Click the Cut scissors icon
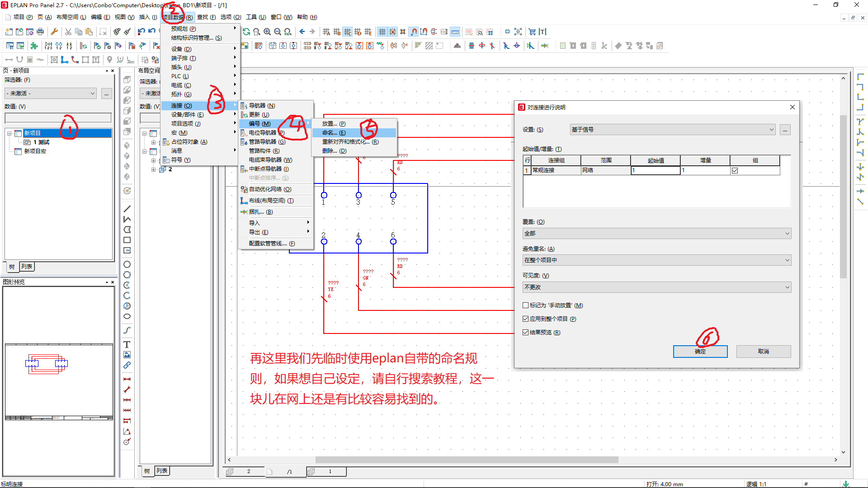868x488 pixels. 68,32
